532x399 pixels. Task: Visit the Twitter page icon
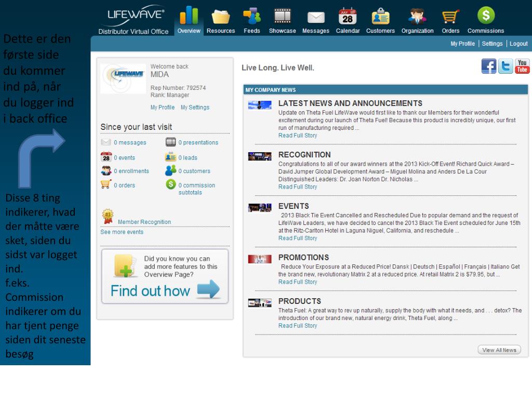[x=506, y=66]
